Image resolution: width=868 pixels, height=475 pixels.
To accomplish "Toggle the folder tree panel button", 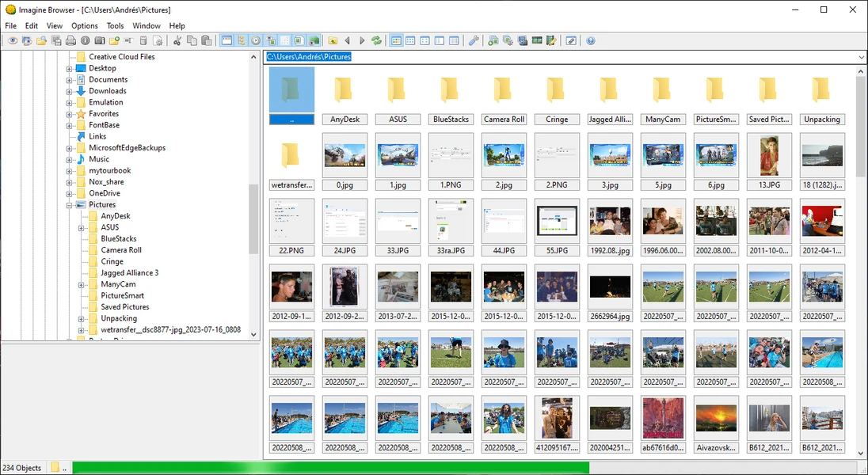I will coord(242,40).
